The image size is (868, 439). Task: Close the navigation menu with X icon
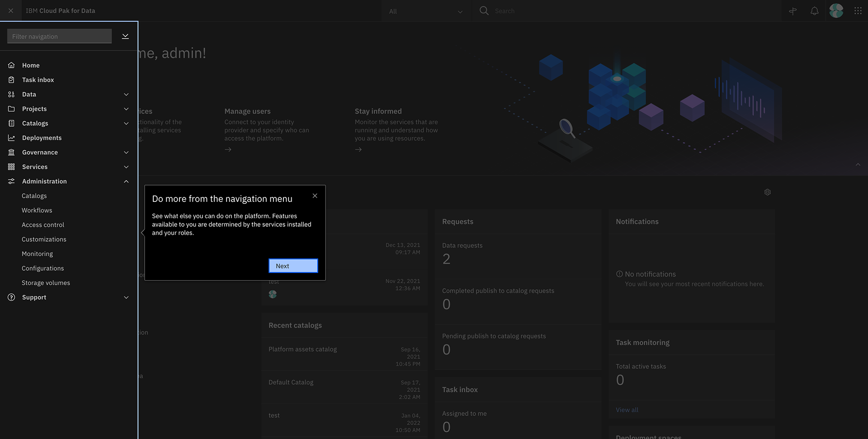pyautogui.click(x=11, y=10)
